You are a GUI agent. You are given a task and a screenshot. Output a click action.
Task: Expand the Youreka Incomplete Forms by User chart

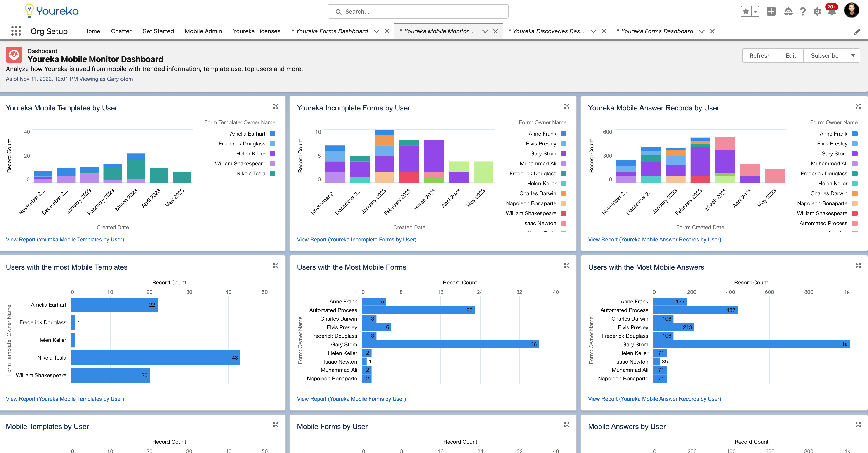click(567, 106)
